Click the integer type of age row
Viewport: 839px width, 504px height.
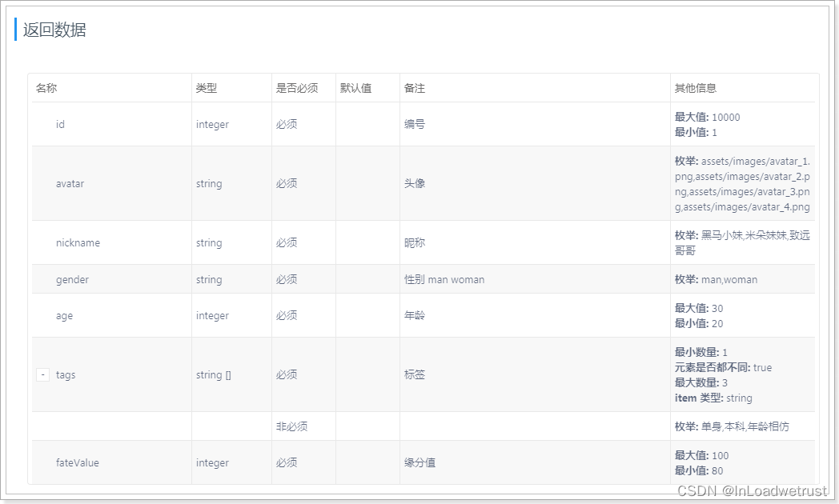pyautogui.click(x=212, y=316)
